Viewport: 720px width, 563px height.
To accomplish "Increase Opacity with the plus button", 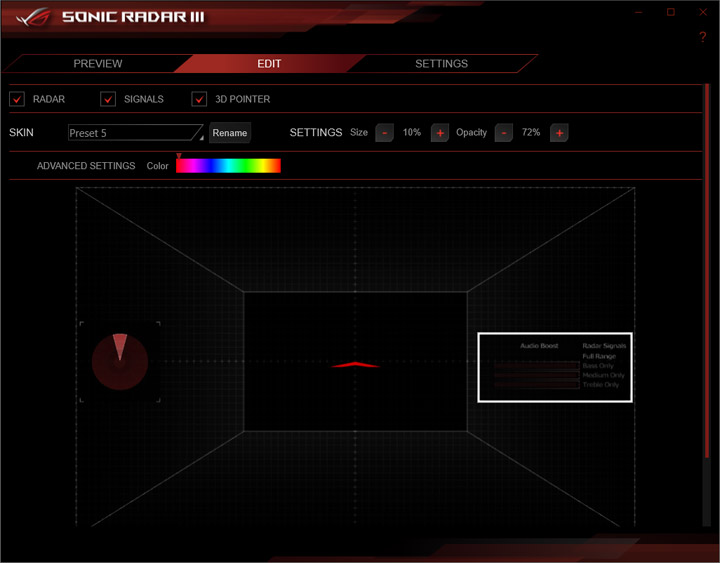I will pos(559,133).
